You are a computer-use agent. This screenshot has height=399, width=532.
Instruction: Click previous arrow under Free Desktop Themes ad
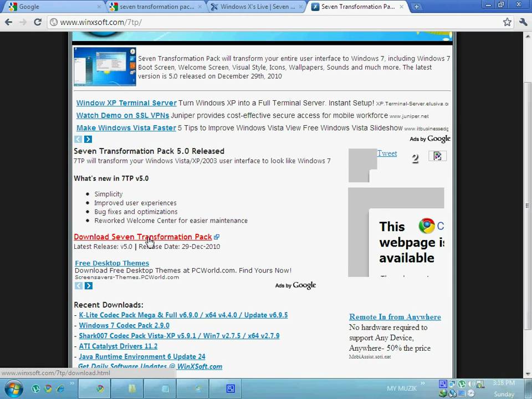[79, 286]
